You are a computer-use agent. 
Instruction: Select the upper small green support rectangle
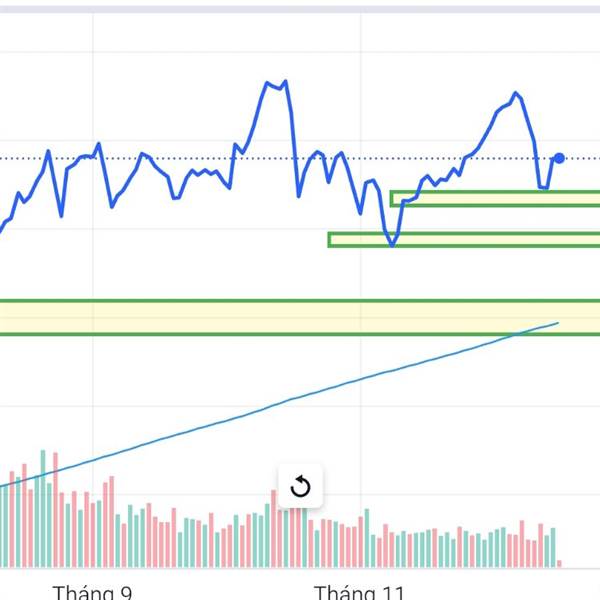coord(495,198)
